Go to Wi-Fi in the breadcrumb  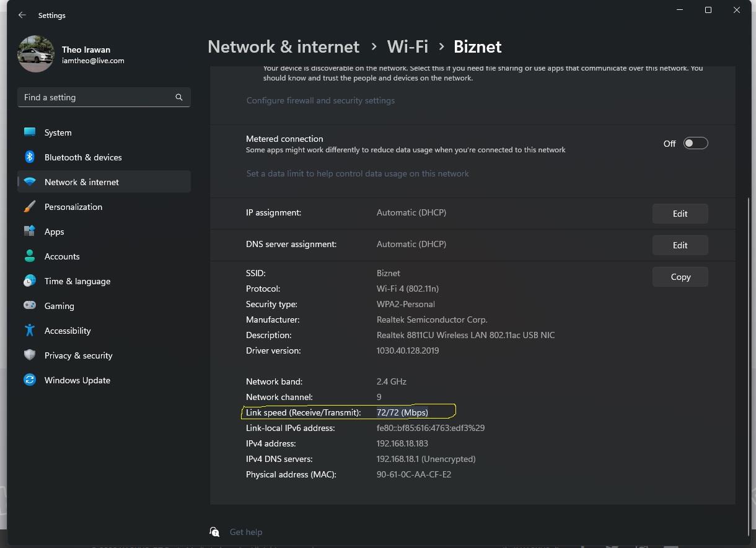click(407, 47)
